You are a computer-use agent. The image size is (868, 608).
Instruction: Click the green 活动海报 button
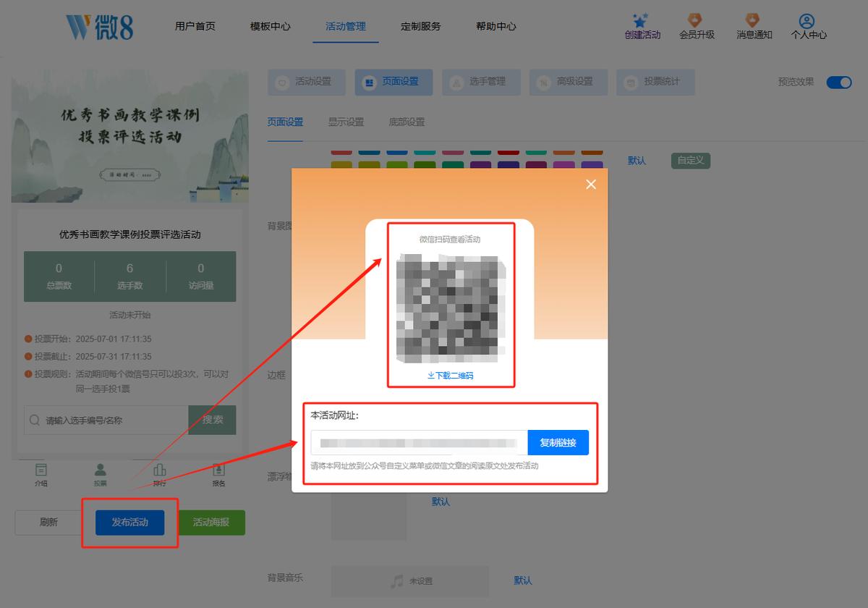tap(211, 523)
